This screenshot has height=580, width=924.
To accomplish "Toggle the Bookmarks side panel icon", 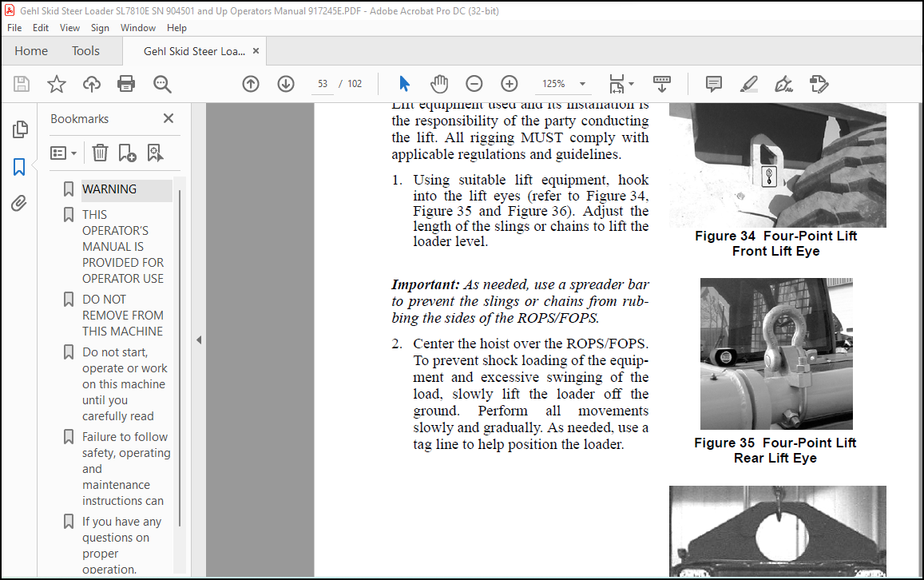I will tap(19, 167).
